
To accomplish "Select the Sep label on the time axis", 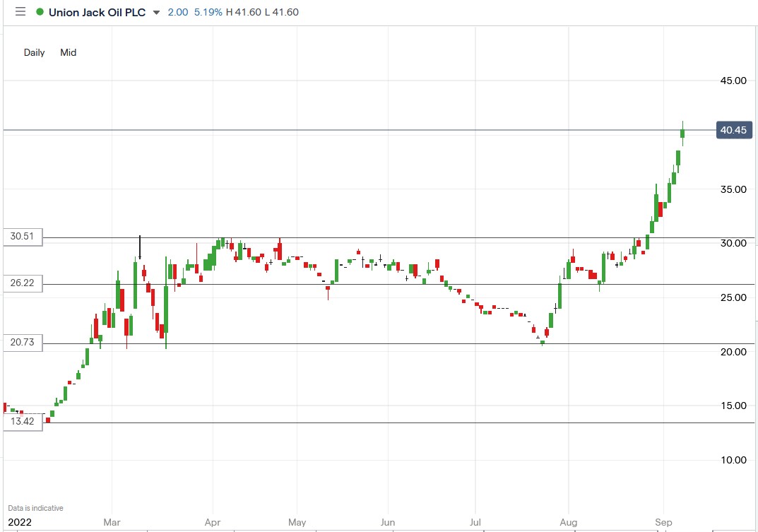I will [x=663, y=522].
